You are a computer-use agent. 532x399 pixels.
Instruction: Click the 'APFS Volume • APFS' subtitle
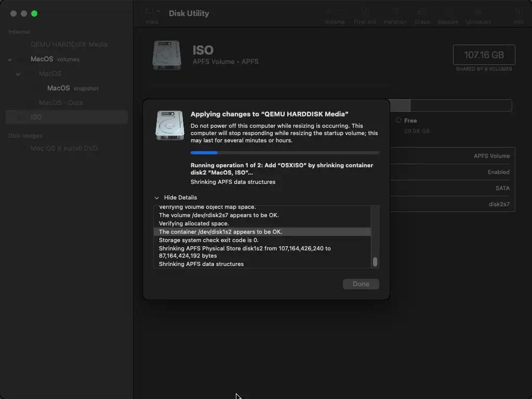click(225, 61)
